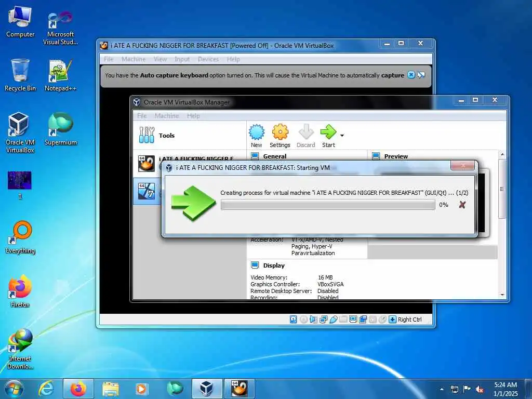Click the VBoxSVGA graphics controller value

[330, 284]
